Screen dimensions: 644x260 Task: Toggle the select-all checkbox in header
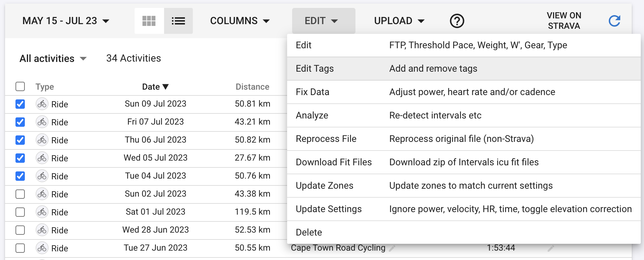click(x=20, y=86)
